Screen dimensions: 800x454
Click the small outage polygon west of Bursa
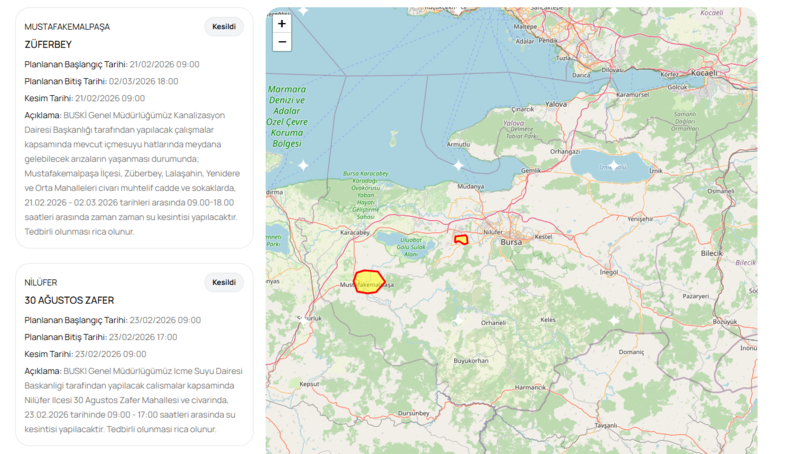click(x=461, y=239)
